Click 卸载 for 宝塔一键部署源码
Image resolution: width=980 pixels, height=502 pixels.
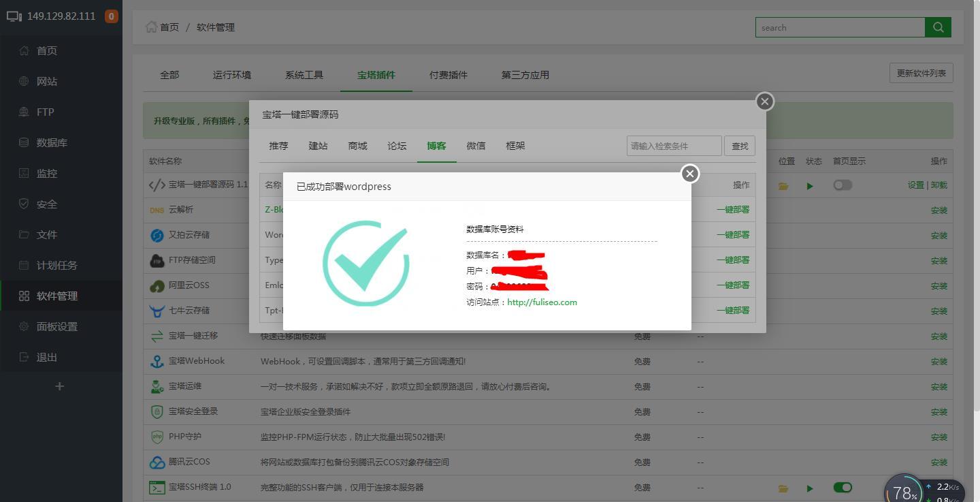click(939, 185)
